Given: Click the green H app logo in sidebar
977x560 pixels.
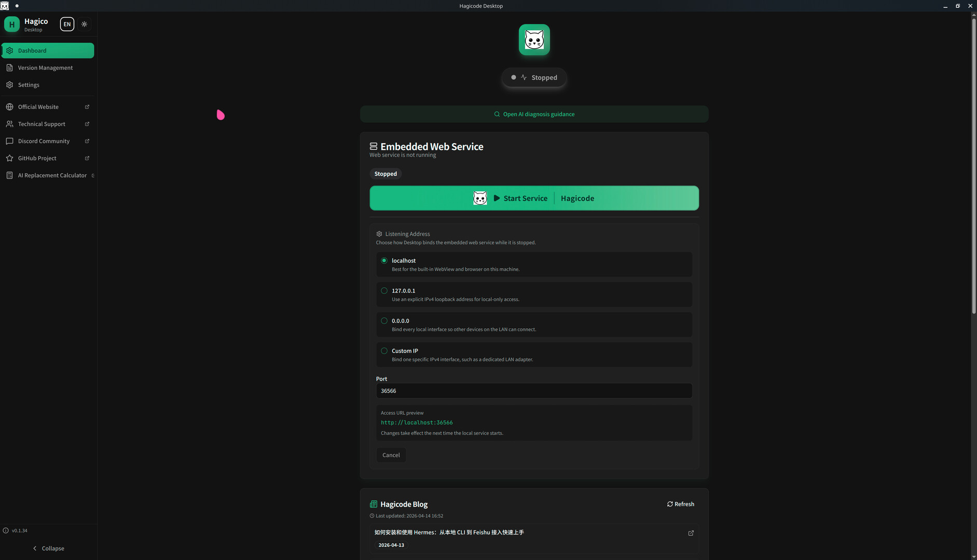Looking at the screenshot, I should click(11, 24).
